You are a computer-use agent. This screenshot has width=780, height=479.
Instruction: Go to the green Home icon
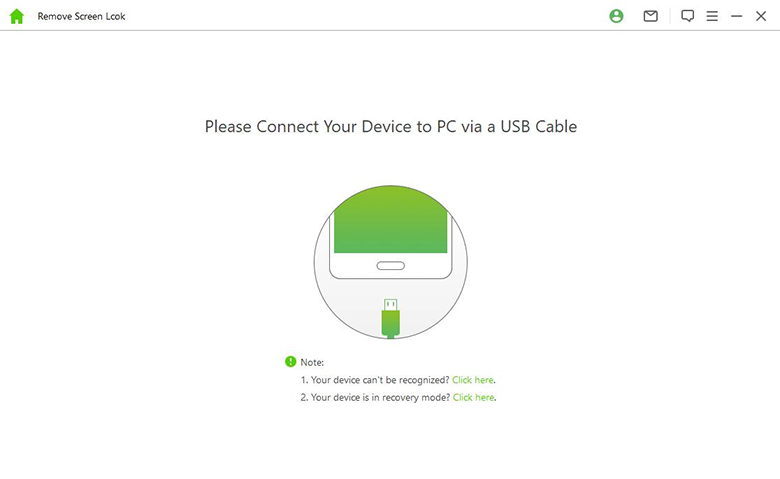[16, 16]
